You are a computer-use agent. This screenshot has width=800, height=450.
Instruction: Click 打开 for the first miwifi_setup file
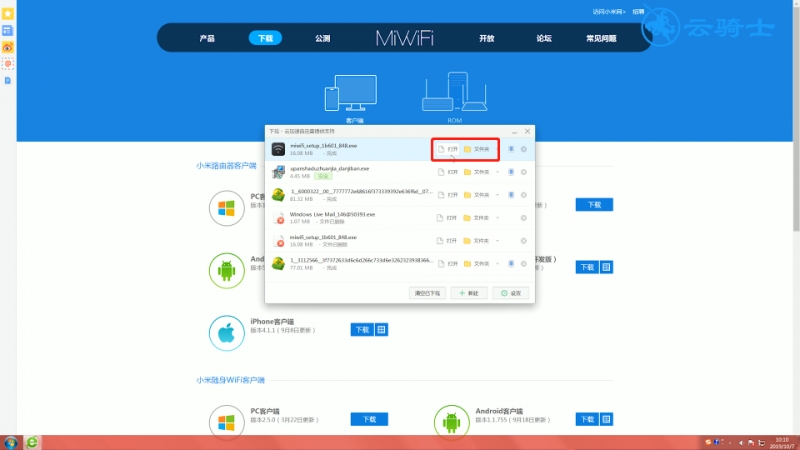pyautogui.click(x=448, y=149)
